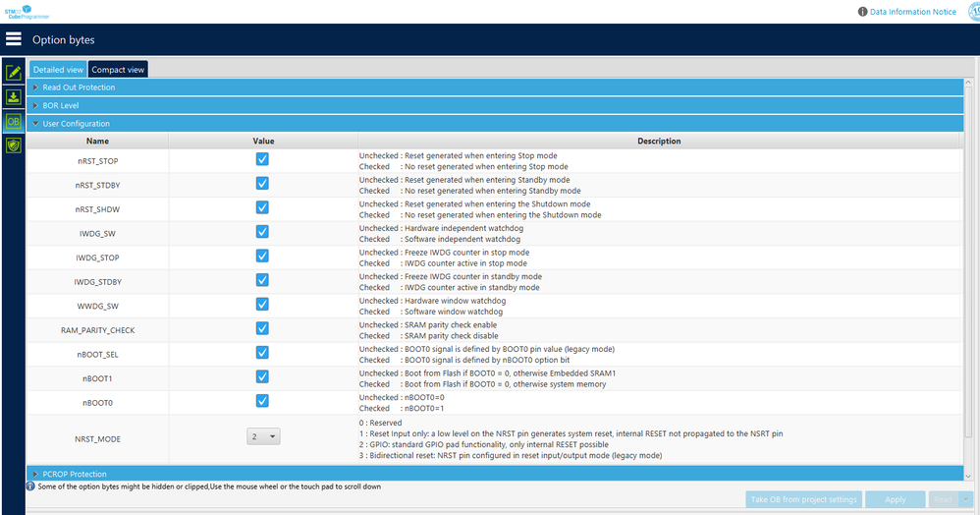
Task: Select the nBOOT_SEL name cell
Action: (97, 354)
